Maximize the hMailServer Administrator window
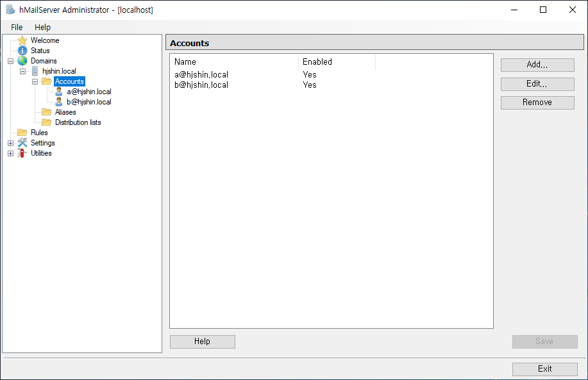 click(x=543, y=10)
